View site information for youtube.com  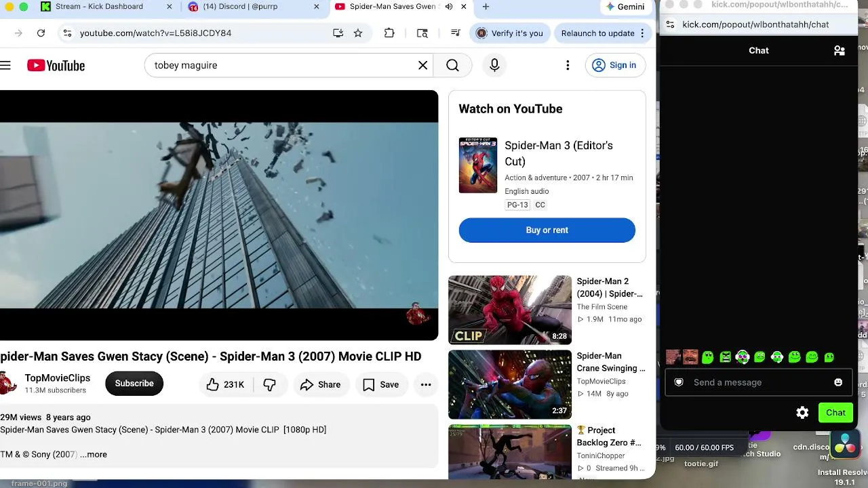pos(66,33)
